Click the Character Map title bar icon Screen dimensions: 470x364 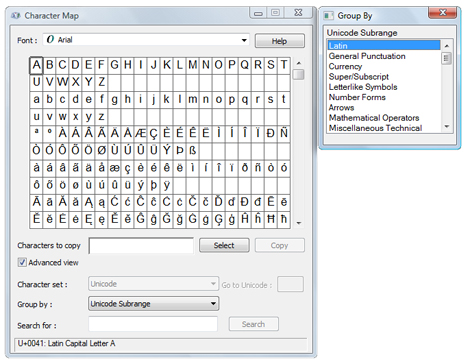16,16
